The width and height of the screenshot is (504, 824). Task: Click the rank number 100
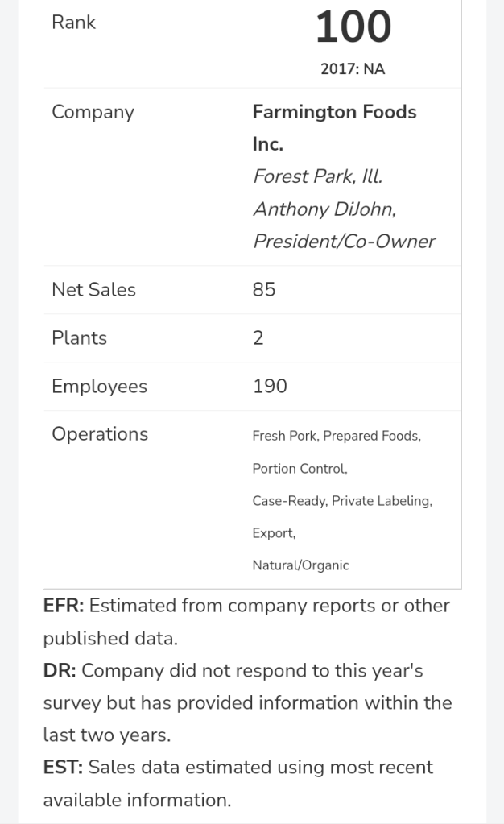pyautogui.click(x=353, y=27)
